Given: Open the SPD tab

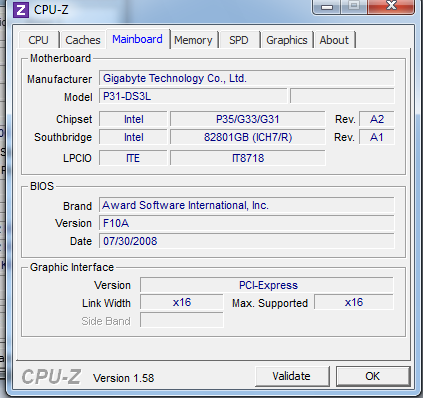Looking at the screenshot, I should [239, 40].
